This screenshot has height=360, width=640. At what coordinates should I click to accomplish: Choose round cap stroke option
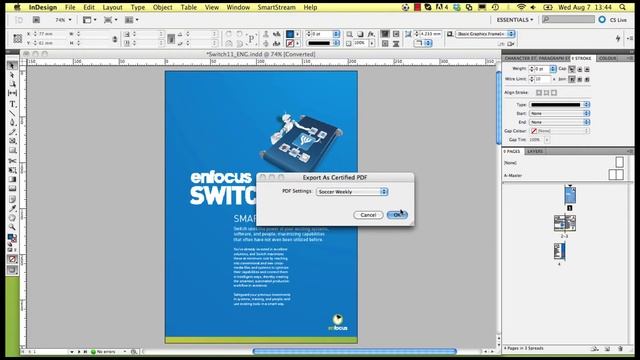[580, 69]
